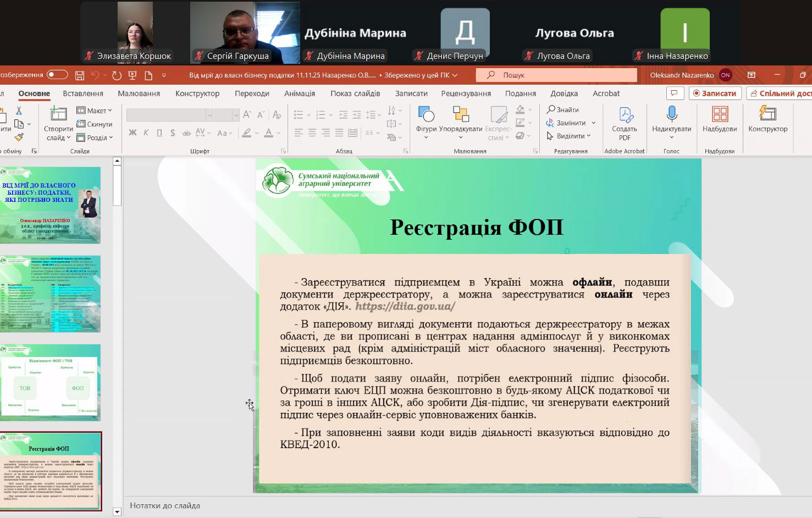Click the Надиктувати microphone icon
Viewport: 812px width, 518px height.
pyautogui.click(x=671, y=115)
